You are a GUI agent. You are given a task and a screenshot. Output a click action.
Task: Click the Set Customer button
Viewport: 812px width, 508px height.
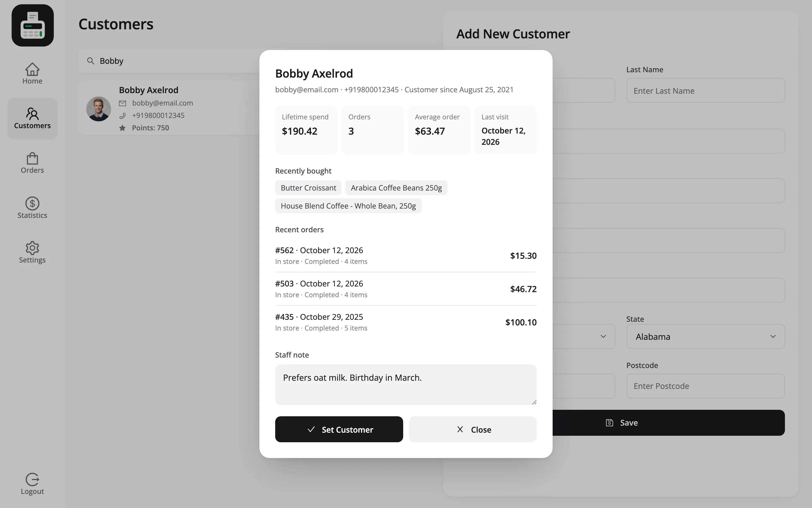click(339, 429)
